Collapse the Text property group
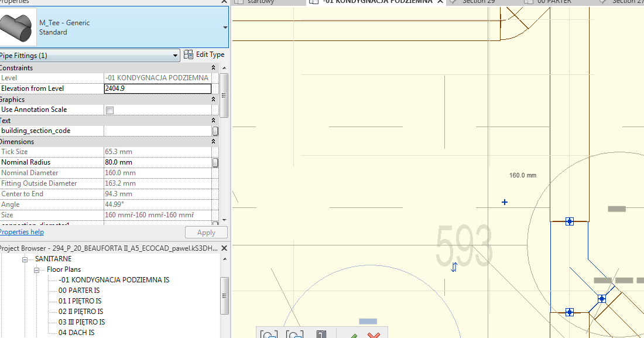 pos(213,121)
